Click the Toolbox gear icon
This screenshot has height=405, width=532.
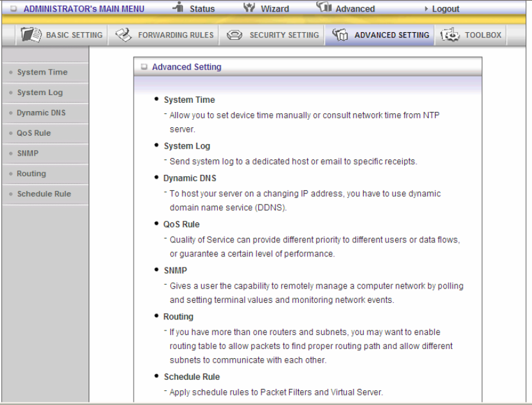point(450,35)
